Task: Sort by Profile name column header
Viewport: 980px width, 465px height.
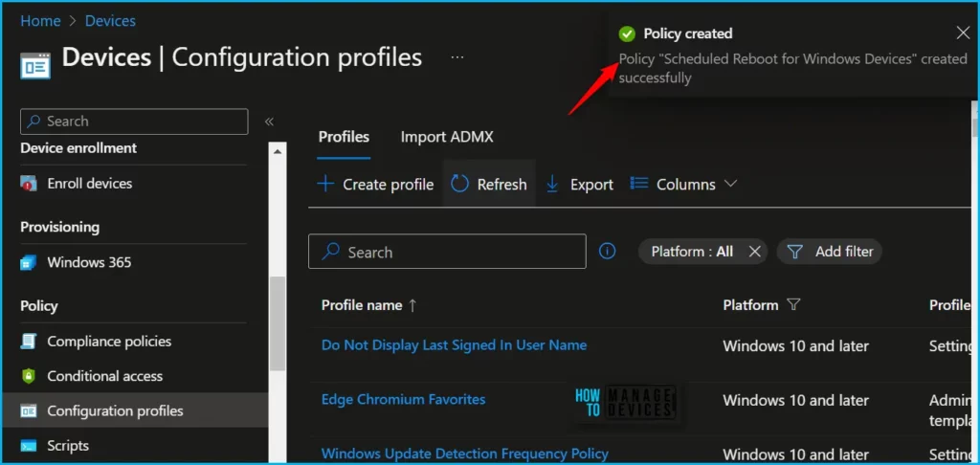Action: pyautogui.click(x=361, y=305)
